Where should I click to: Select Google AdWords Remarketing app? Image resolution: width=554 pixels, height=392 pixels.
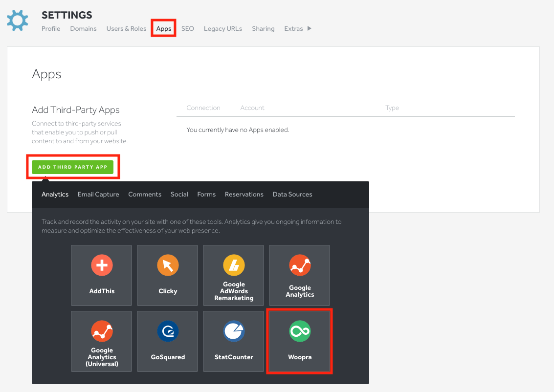(x=234, y=275)
